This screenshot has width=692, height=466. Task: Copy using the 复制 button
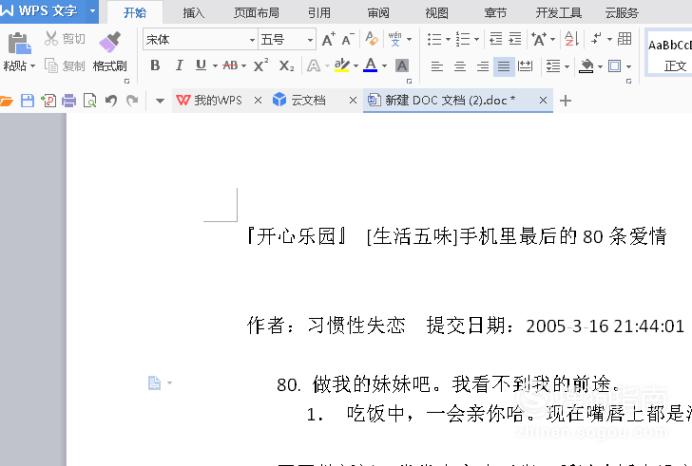pyautogui.click(x=65, y=66)
